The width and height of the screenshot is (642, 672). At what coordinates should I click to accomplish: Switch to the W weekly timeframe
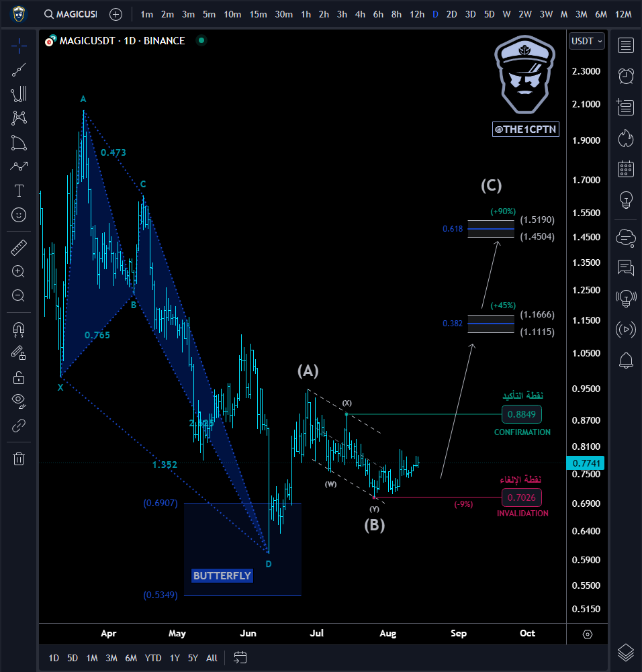[506, 15]
